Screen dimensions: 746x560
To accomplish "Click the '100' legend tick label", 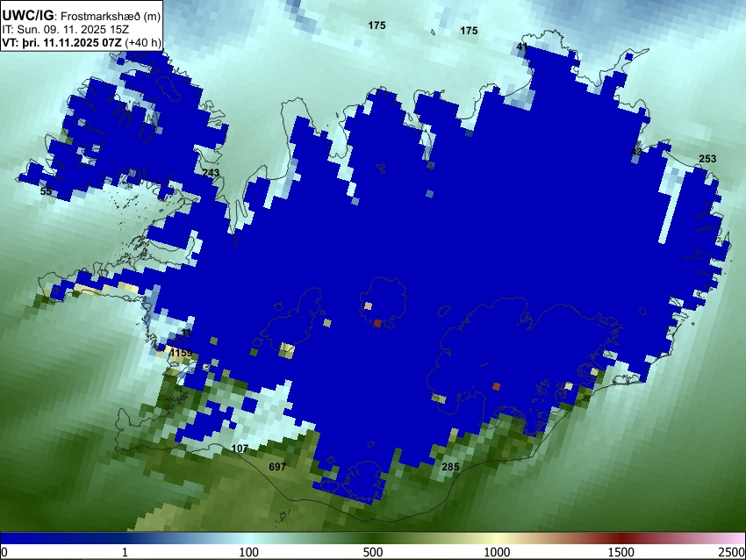I will click(249, 552).
